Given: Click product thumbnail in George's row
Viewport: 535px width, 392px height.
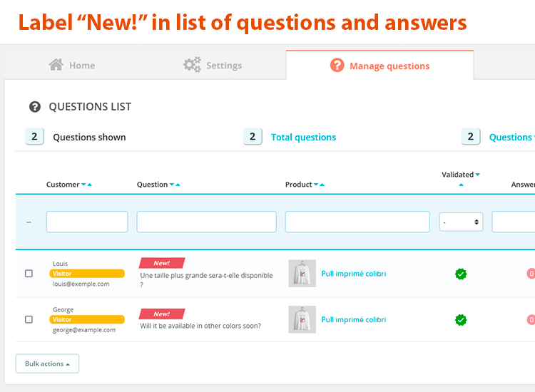Looking at the screenshot, I should (x=302, y=320).
